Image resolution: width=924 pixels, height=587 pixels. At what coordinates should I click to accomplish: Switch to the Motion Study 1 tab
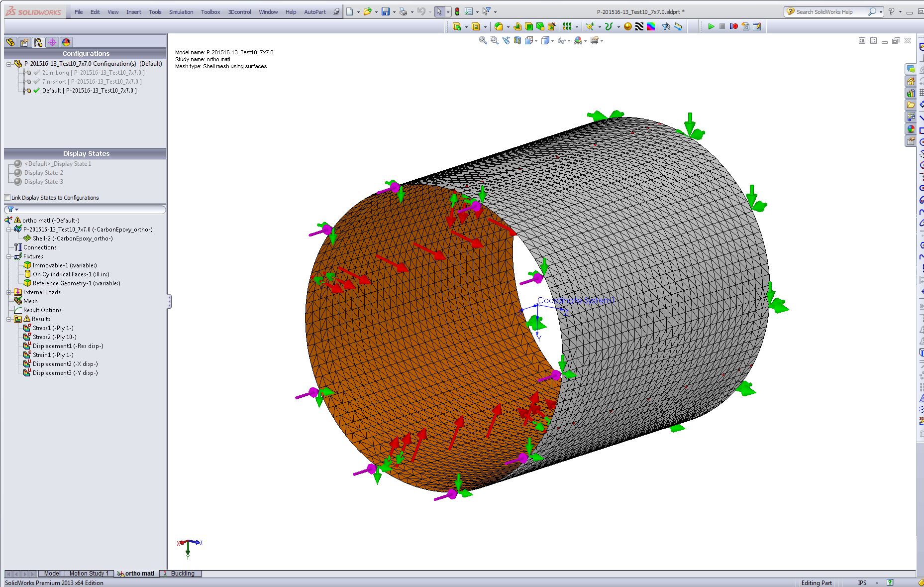[89, 574]
